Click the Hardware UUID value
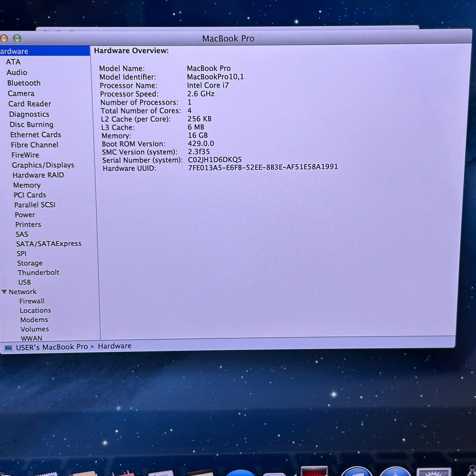 click(263, 167)
